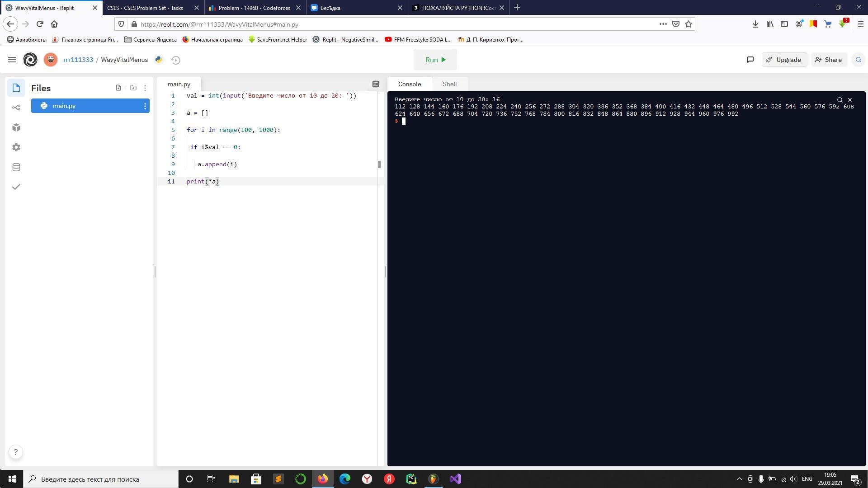Open the main.py file options menu
Viewport: 868px width, 488px height.
coord(145,106)
